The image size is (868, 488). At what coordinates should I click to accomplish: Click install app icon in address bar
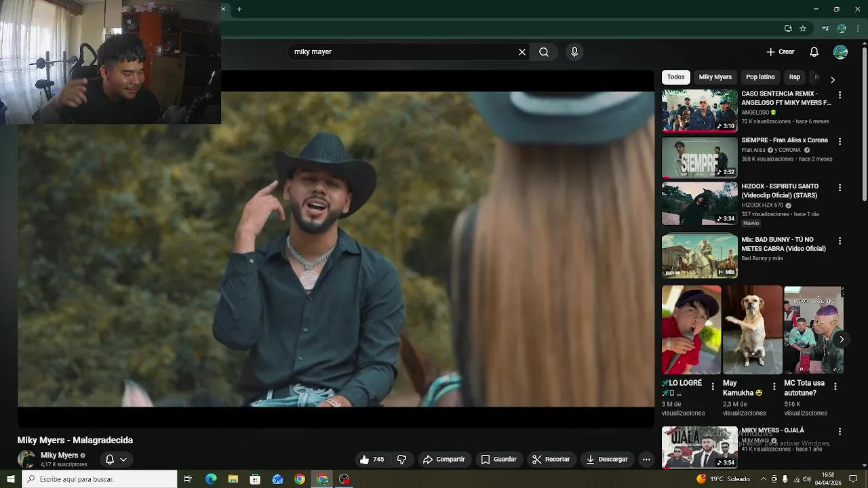[788, 28]
